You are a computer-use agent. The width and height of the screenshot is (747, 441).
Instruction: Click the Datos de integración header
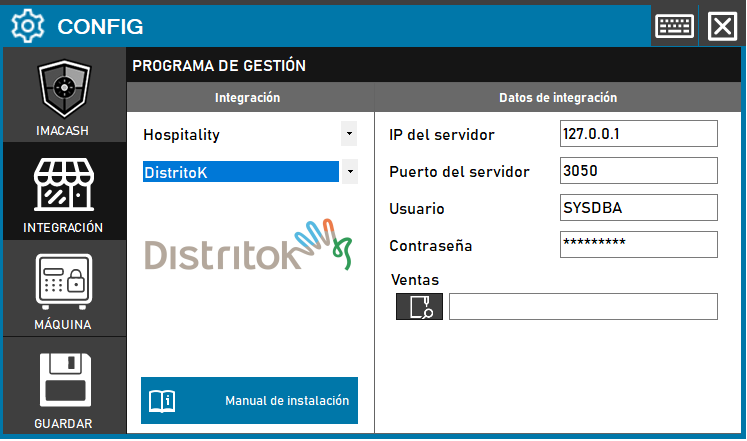coord(558,98)
